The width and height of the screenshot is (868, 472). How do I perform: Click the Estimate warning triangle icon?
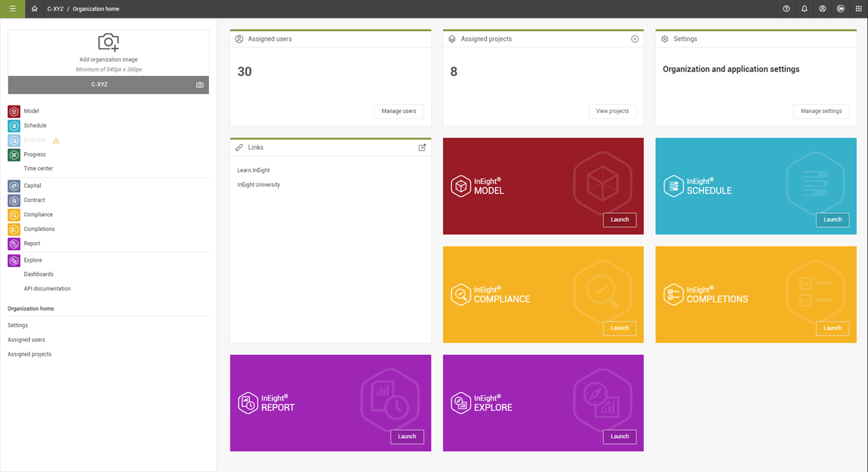tap(56, 140)
